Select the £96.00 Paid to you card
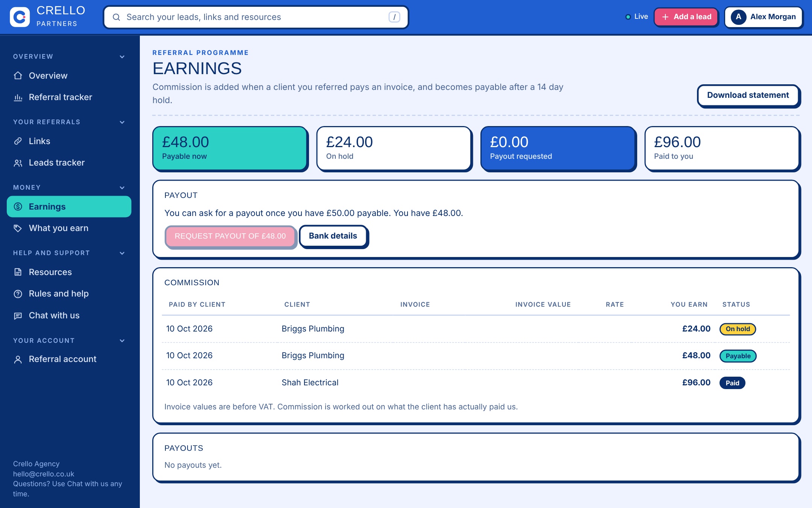 coord(722,148)
